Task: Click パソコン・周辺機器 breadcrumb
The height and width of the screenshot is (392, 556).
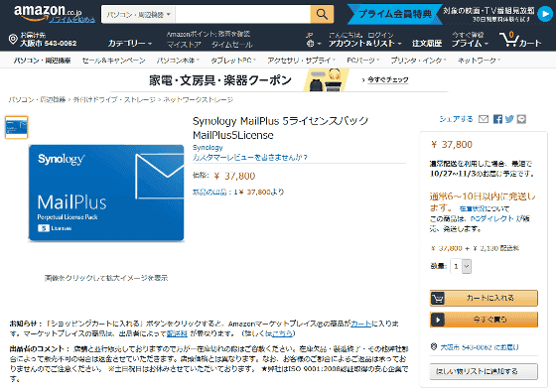Action: pos(38,99)
